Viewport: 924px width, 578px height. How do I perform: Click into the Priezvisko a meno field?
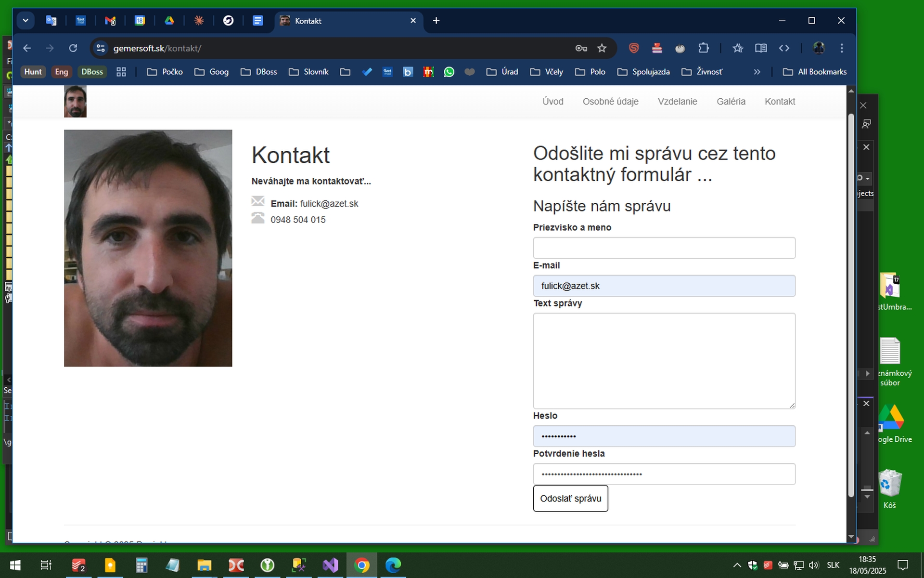(x=664, y=248)
